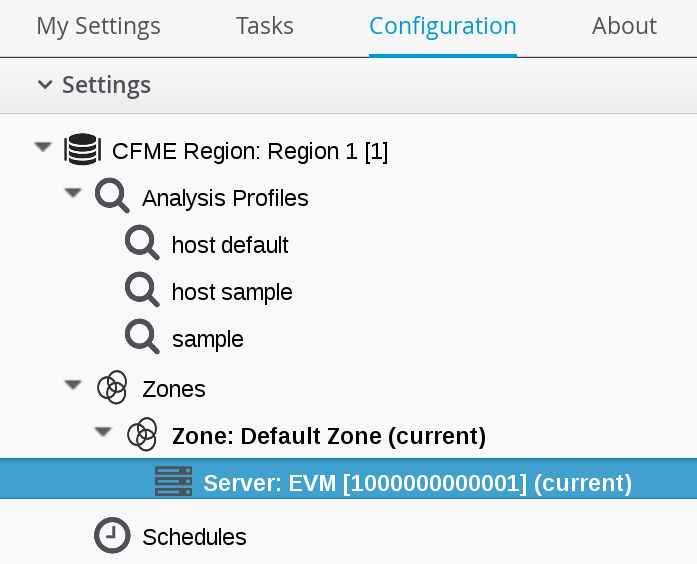Viewport: 697px width, 564px height.
Task: Collapse the Analysis Profiles node arrow
Action: (72, 194)
